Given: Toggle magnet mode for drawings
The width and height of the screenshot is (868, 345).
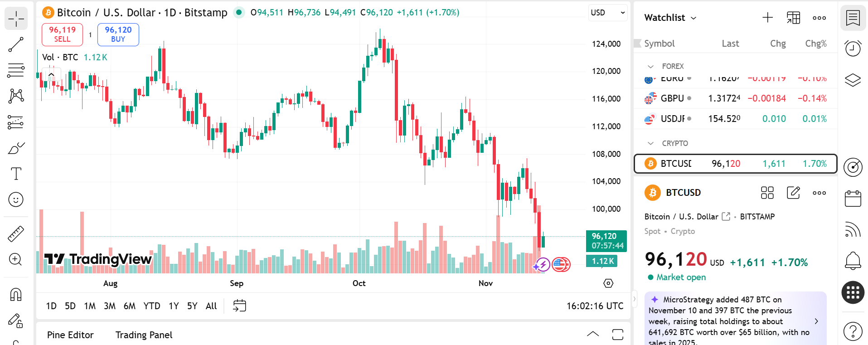Looking at the screenshot, I should pos(16,295).
